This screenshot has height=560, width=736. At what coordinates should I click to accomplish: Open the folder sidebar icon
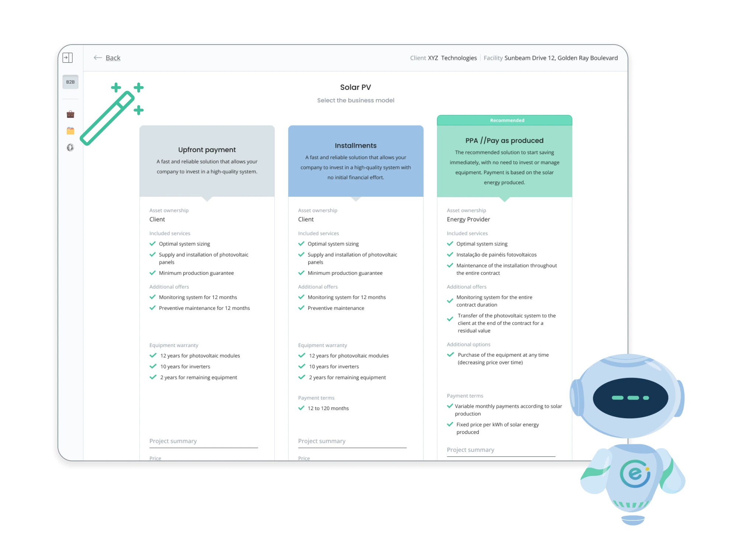coord(70,131)
